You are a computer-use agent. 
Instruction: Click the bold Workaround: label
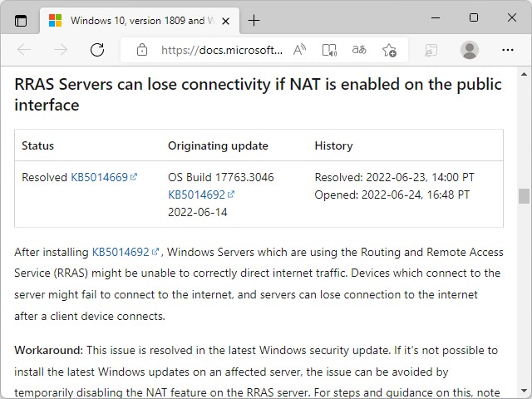[48, 350]
